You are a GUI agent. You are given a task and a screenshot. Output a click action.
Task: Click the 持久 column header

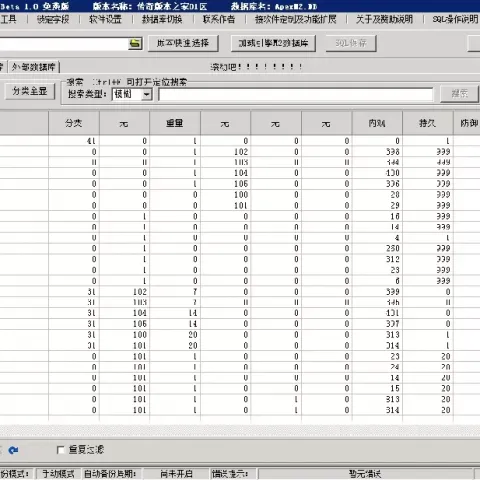428,123
